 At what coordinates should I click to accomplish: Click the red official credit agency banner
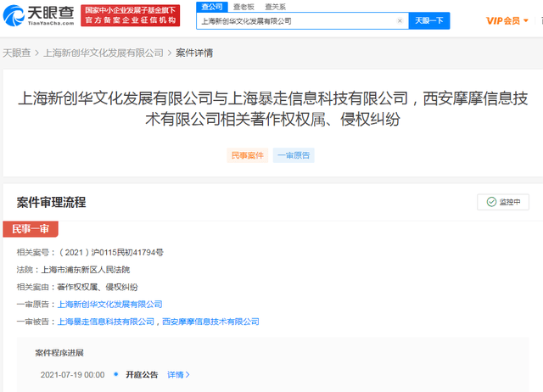pyautogui.click(x=130, y=15)
